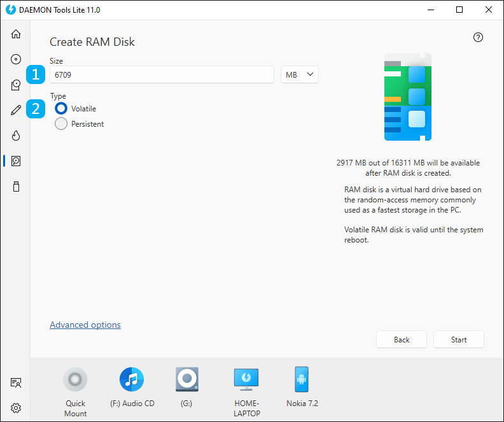Click the help question mark icon

478,38
